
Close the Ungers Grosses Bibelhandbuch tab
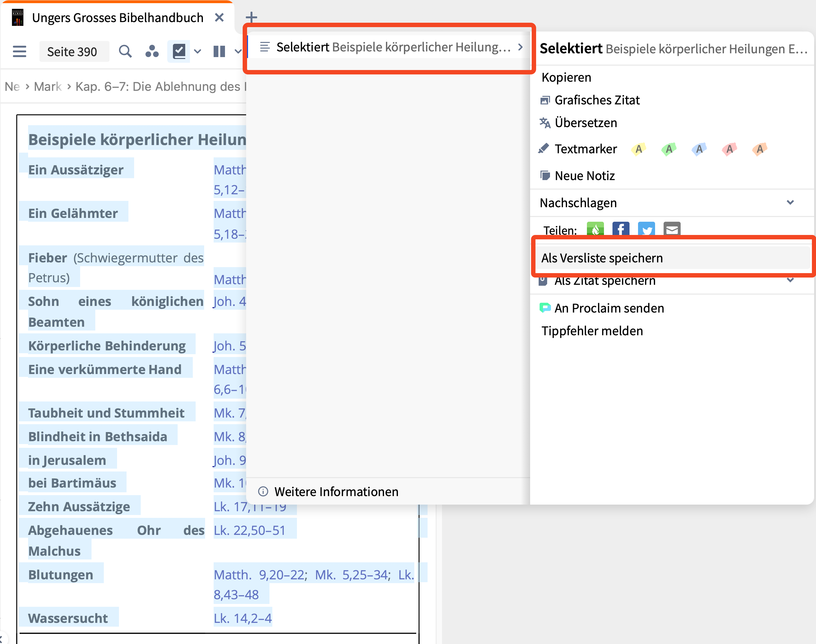tap(219, 17)
